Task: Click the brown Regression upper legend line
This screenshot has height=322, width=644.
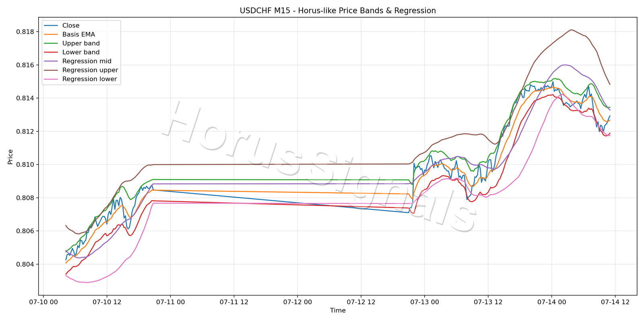Action: pyautogui.click(x=51, y=70)
